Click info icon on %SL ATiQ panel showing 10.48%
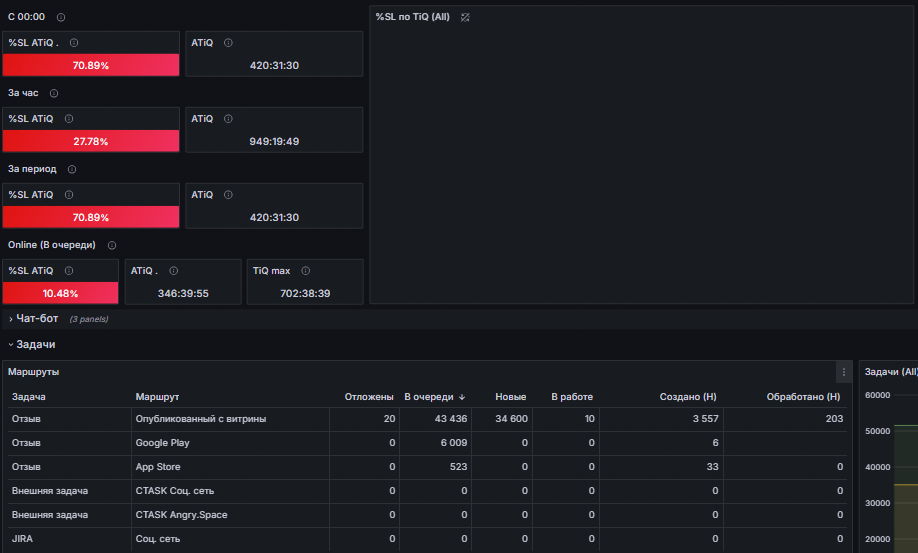This screenshot has width=918, height=553. tap(69, 271)
